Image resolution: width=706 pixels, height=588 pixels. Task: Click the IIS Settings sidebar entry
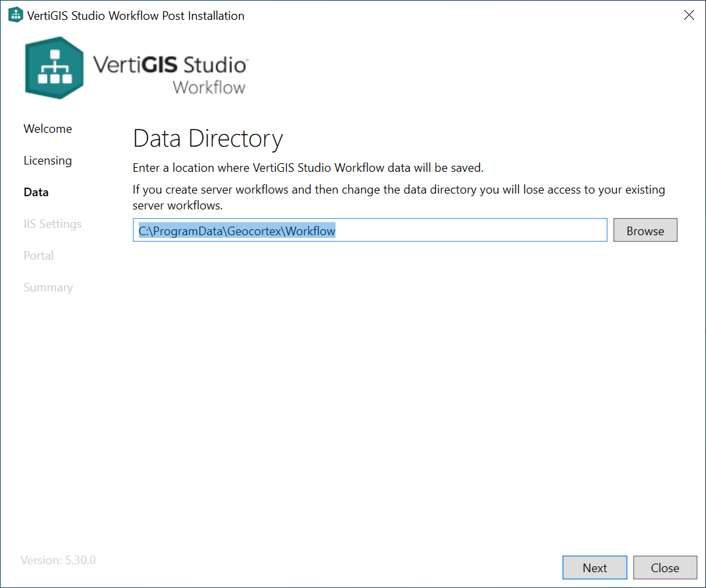52,224
